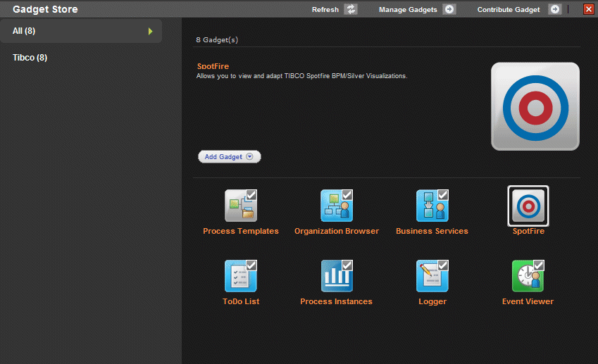
Task: Toggle the Organization Browser checkbox
Action: (x=347, y=195)
